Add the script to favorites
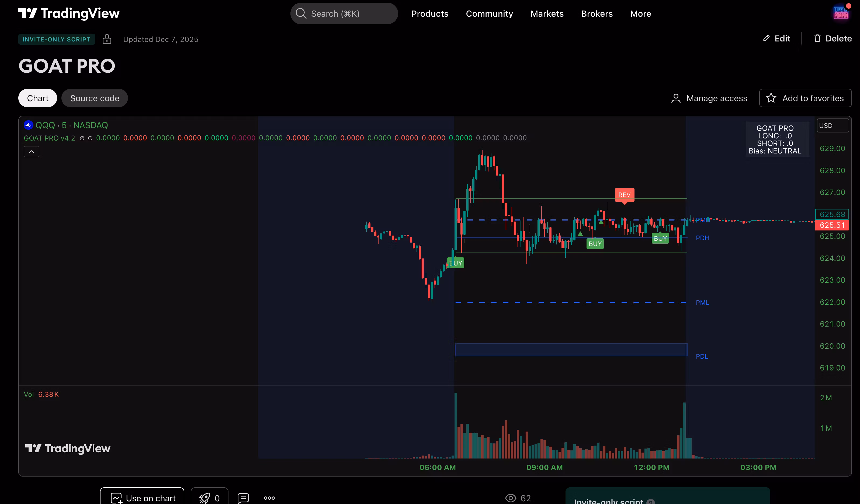 805,98
